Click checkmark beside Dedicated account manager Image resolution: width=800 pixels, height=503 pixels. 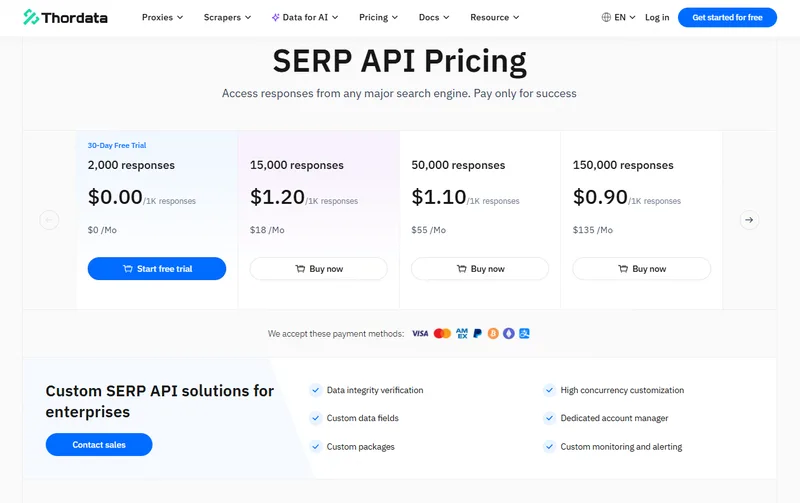tap(549, 418)
